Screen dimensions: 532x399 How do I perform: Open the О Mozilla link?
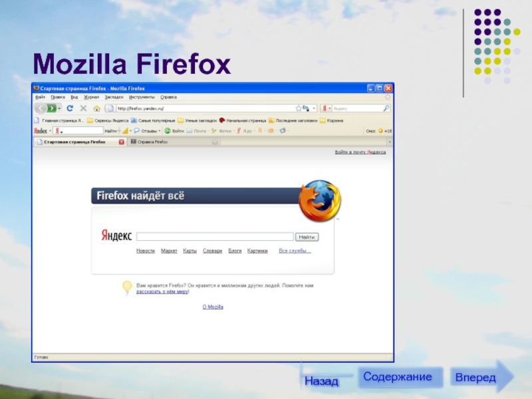click(x=213, y=307)
